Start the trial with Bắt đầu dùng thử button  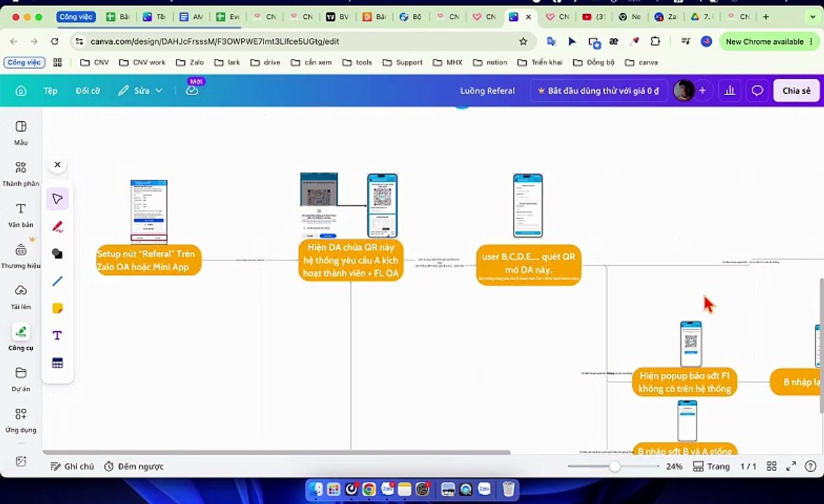598,91
